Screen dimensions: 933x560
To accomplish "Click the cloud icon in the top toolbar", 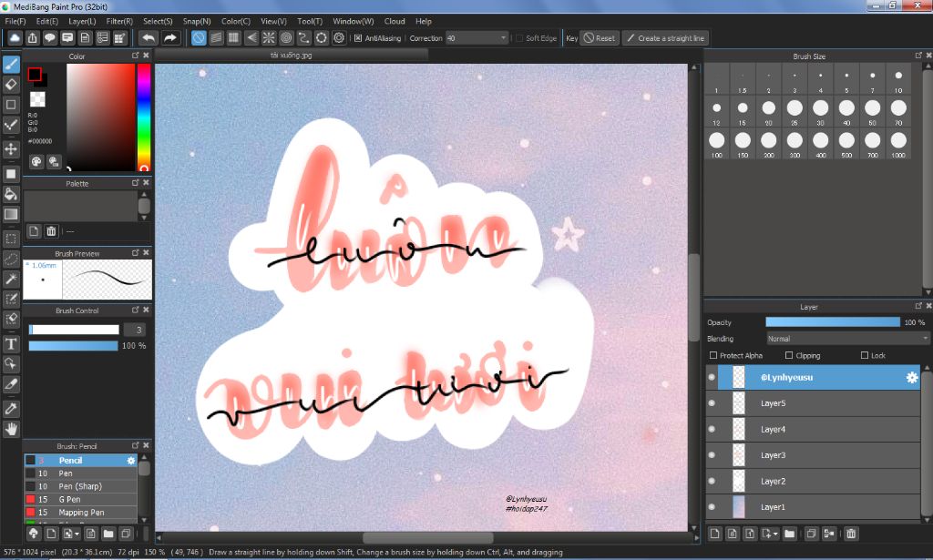I will click(15, 38).
